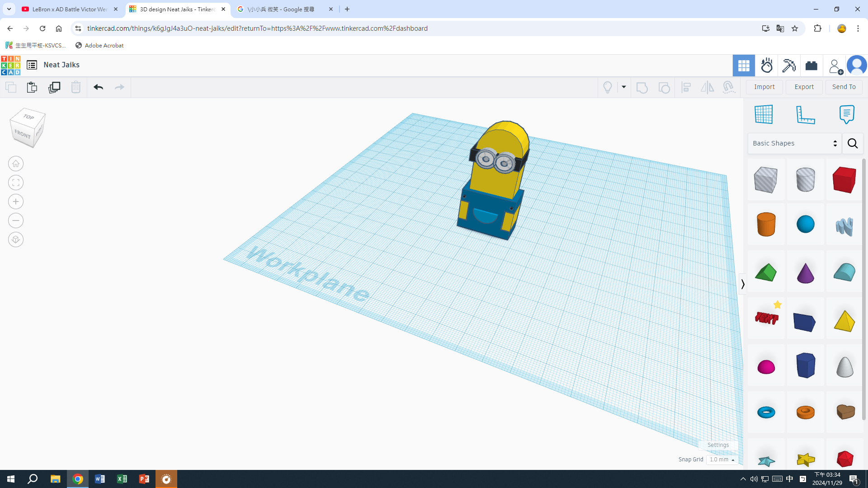The height and width of the screenshot is (488, 868).
Task: Click Fit all in view icon
Action: [16, 183]
